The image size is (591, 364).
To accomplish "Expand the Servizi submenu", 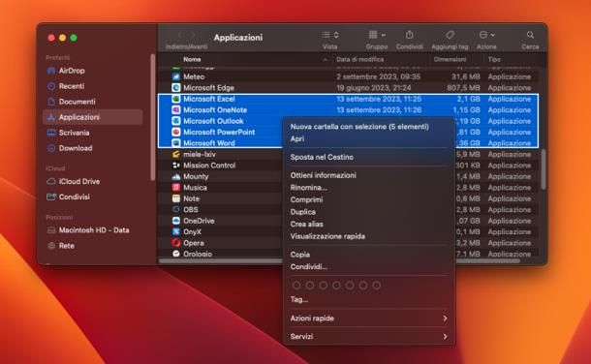I will point(368,337).
